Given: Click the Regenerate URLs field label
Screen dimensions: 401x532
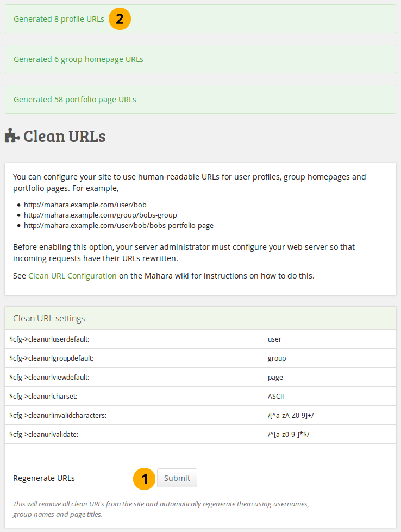Looking at the screenshot, I should point(44,479).
